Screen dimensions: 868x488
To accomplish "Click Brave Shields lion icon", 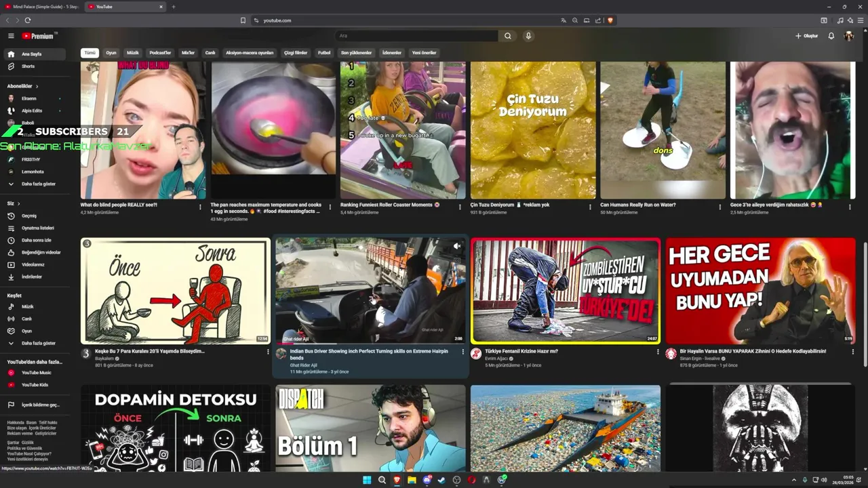I will click(610, 20).
